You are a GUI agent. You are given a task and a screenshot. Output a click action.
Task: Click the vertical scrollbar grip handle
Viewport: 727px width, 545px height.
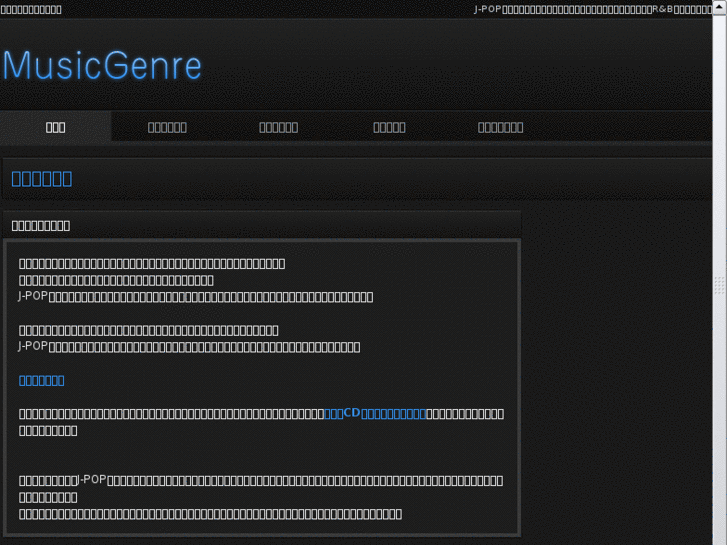tap(719, 285)
